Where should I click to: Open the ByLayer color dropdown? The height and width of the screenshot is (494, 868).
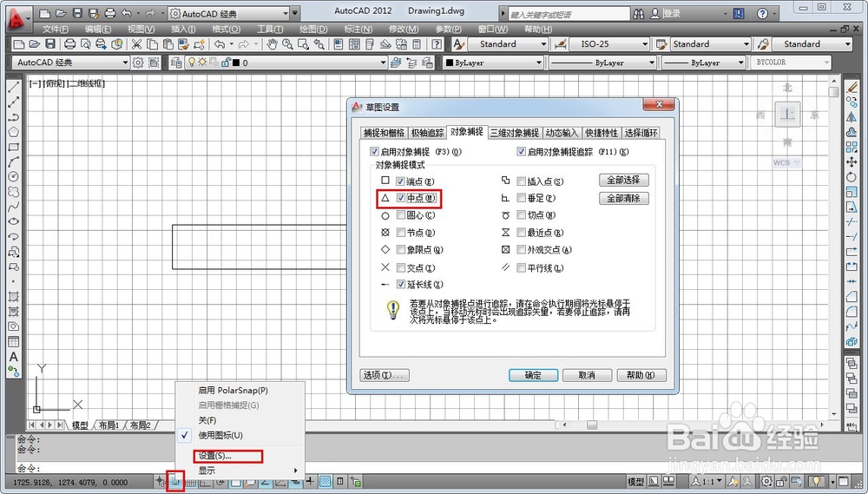click(494, 63)
